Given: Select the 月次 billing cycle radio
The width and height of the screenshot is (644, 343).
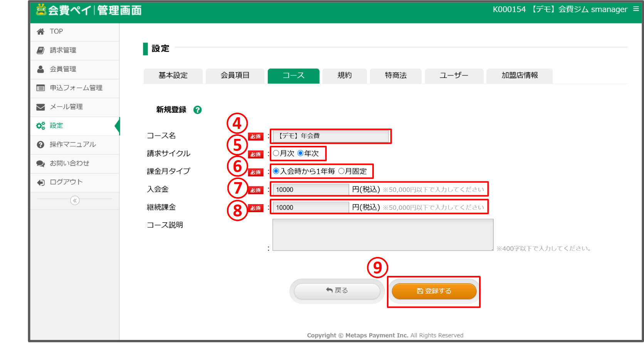Looking at the screenshot, I should (276, 154).
